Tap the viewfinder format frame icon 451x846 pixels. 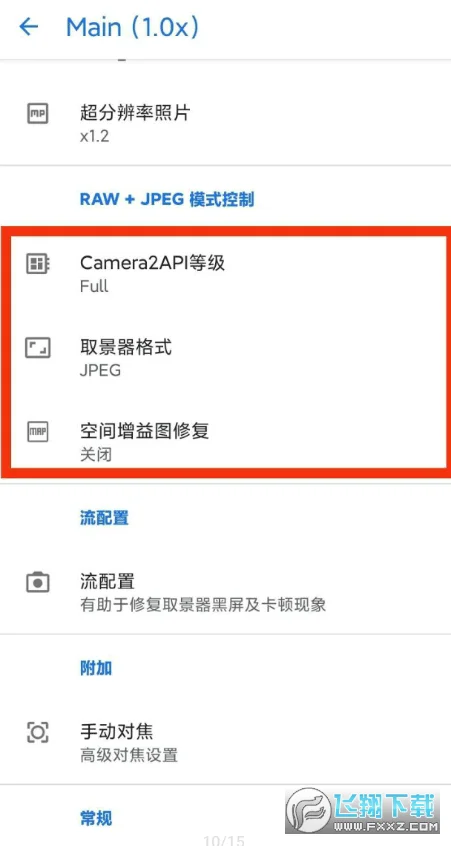tap(38, 347)
